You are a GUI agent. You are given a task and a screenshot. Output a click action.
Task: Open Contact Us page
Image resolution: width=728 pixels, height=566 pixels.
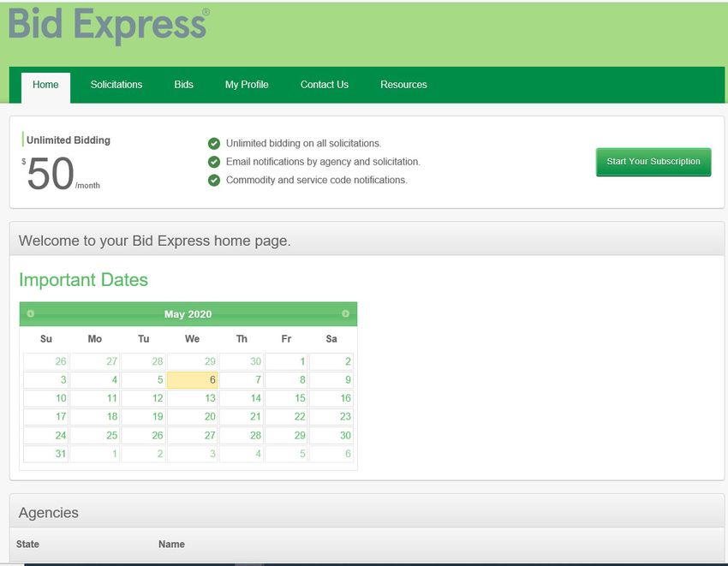click(x=325, y=85)
